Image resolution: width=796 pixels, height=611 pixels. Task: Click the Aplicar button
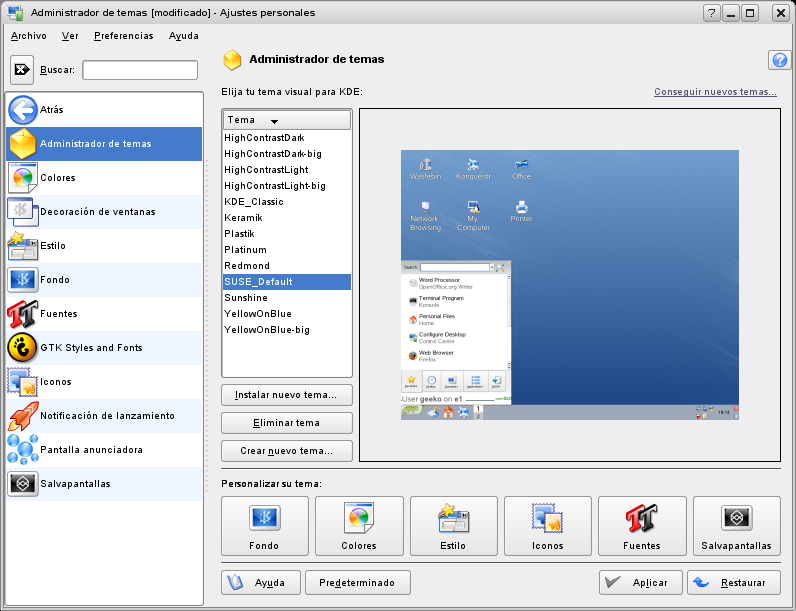click(x=641, y=583)
